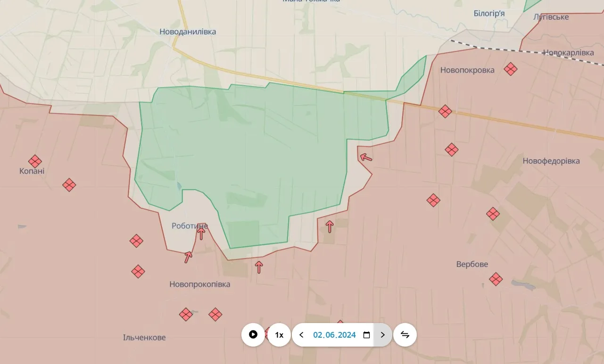Advance to next date with right chevron
Image resolution: width=604 pixels, height=364 pixels.
point(382,335)
